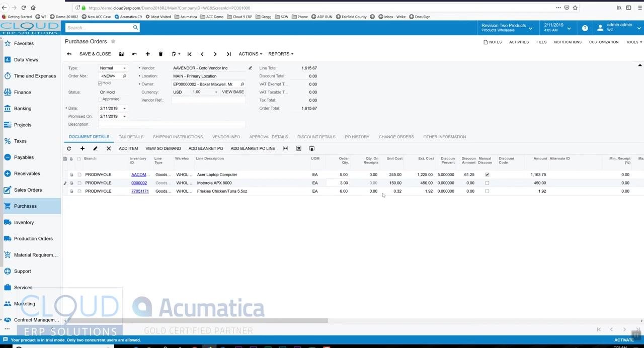Switch to the PO HISTORY tab
The width and height of the screenshot is (644, 348).
(x=357, y=137)
